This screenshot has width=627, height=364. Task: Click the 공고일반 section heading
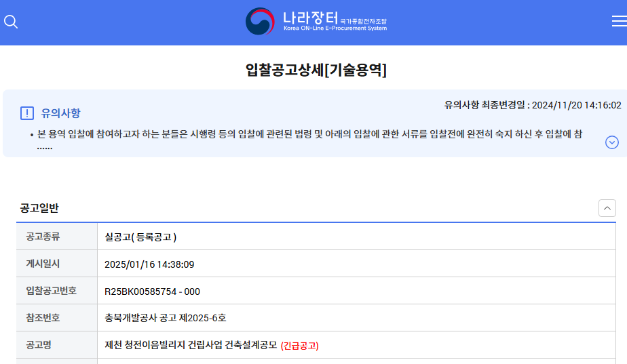point(39,208)
